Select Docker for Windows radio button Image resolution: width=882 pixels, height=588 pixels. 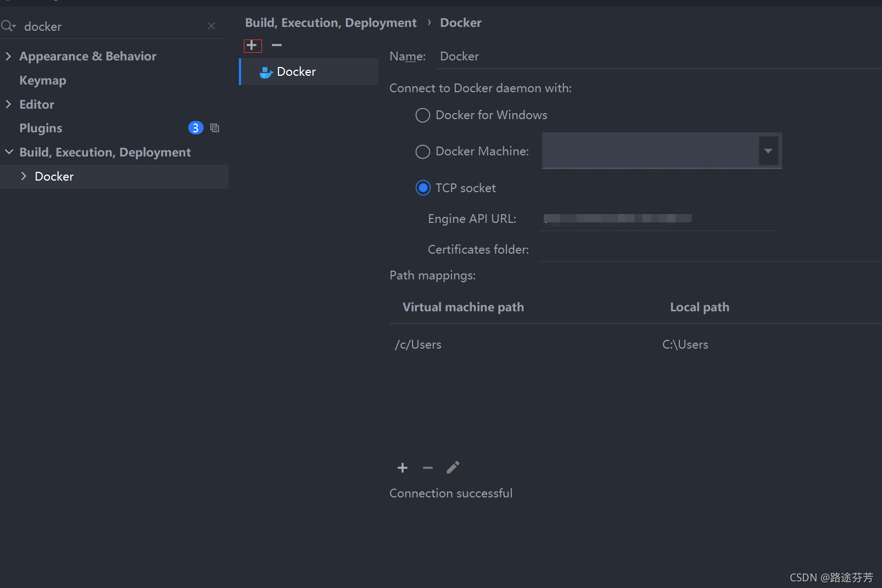tap(422, 115)
